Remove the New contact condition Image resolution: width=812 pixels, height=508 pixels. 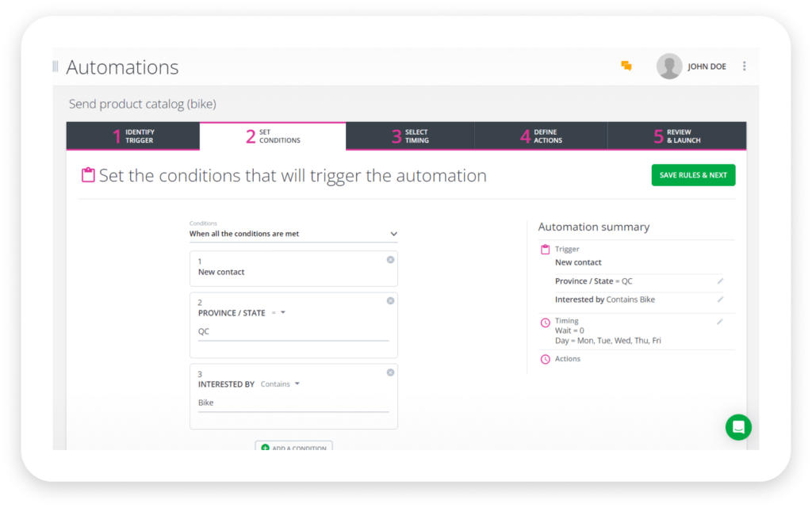[390, 259]
